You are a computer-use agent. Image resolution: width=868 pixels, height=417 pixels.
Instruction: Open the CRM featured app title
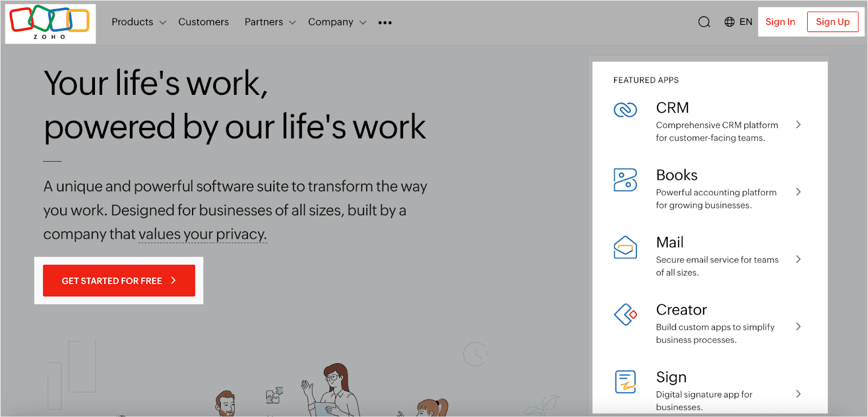672,108
